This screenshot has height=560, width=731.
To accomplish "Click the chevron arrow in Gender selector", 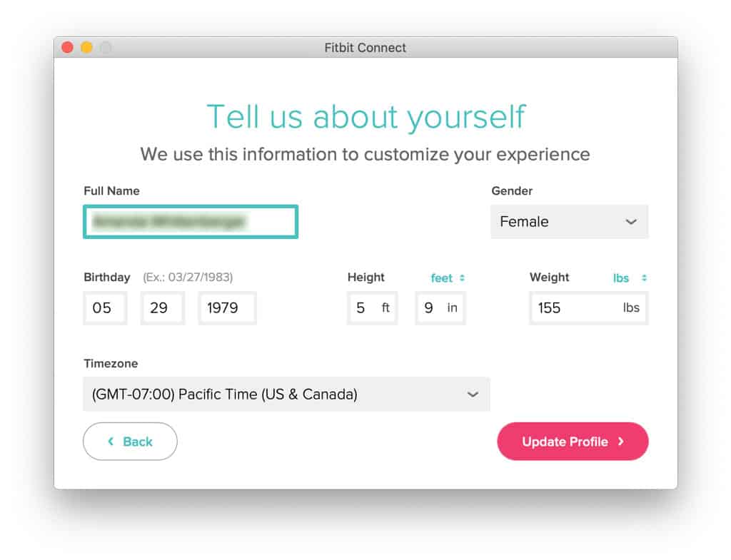I will (630, 222).
